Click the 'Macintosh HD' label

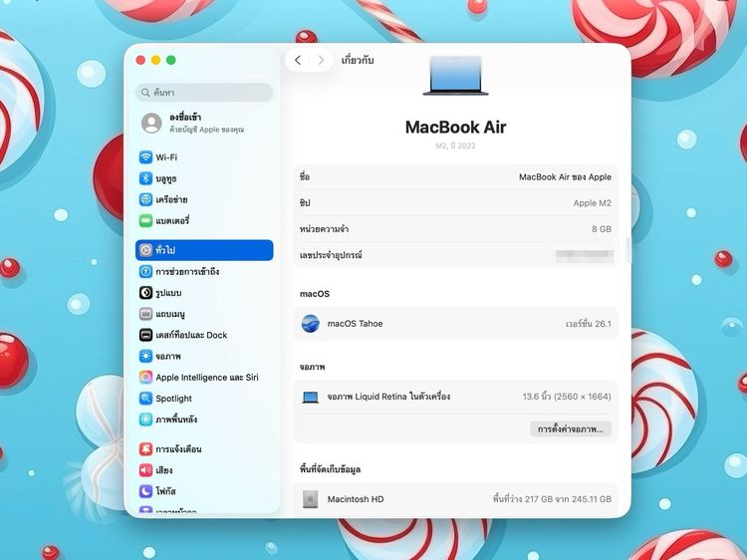tap(356, 499)
